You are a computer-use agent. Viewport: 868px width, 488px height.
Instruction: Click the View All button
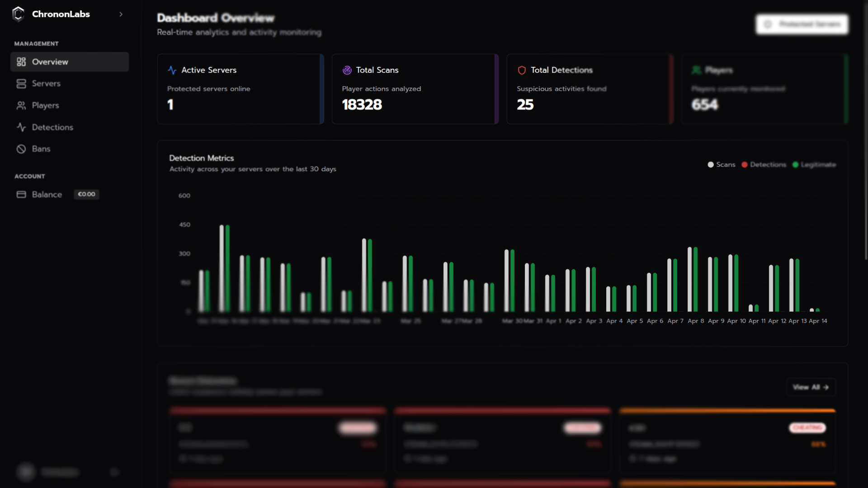tap(811, 387)
